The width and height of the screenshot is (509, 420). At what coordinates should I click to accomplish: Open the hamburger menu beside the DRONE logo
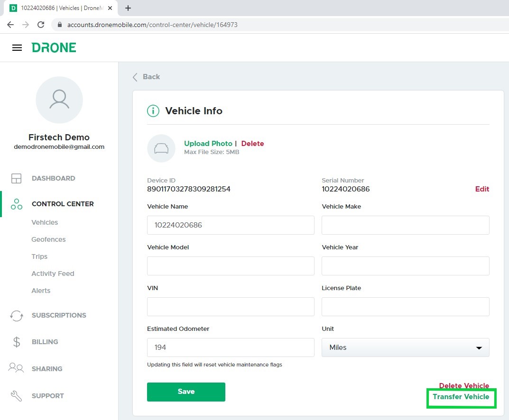coord(17,47)
